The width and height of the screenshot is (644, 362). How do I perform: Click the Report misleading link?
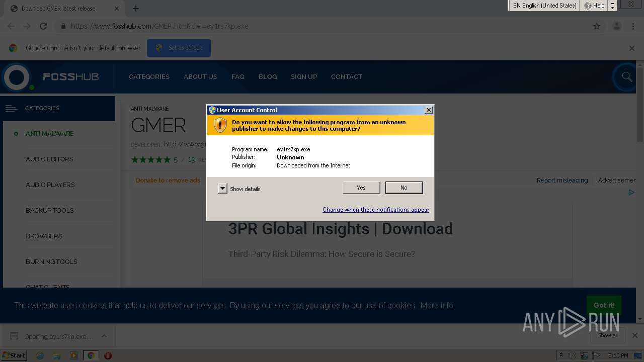click(x=562, y=180)
